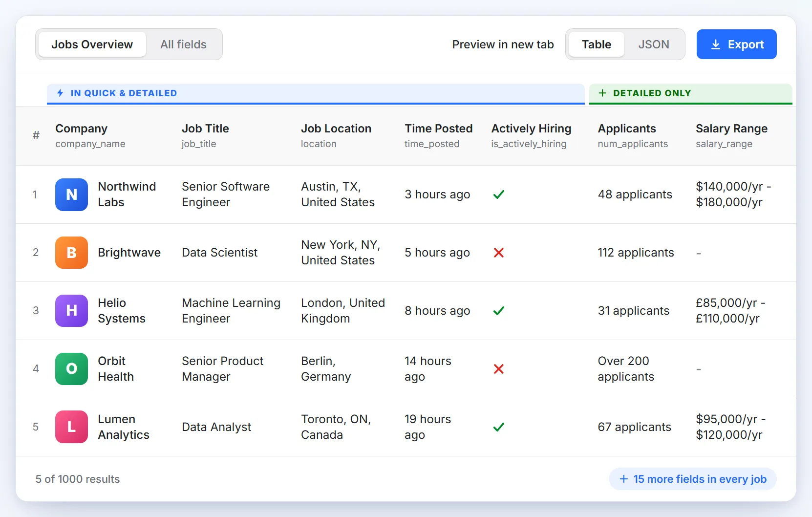Click the red X in Orbit Health row
The height and width of the screenshot is (517, 812).
coord(498,369)
